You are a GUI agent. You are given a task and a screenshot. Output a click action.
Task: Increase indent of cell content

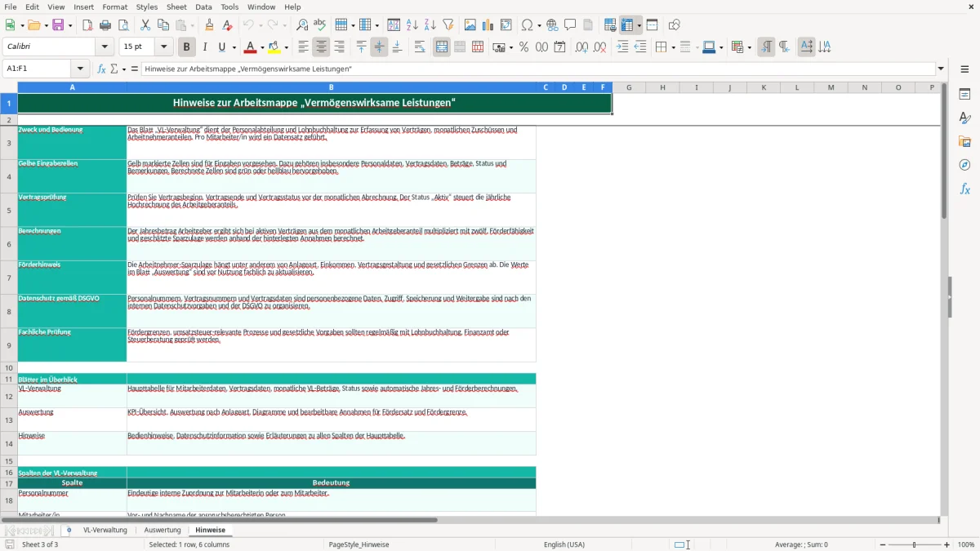click(x=622, y=47)
